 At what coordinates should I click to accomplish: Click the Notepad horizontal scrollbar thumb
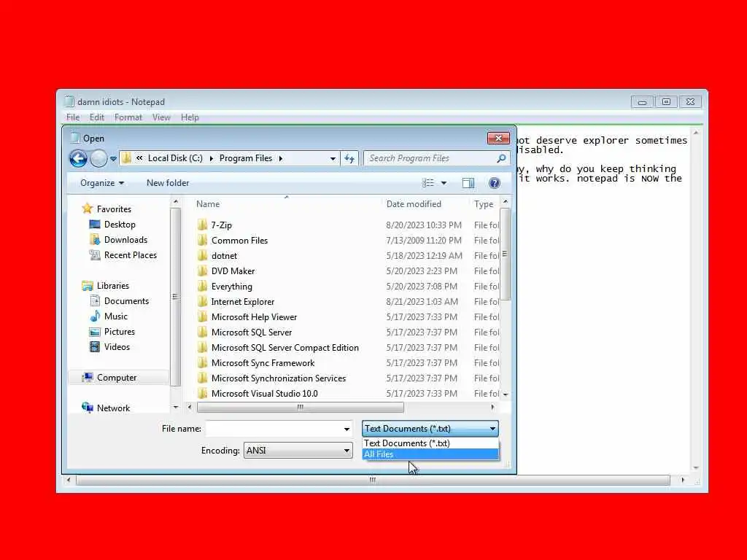(x=373, y=480)
